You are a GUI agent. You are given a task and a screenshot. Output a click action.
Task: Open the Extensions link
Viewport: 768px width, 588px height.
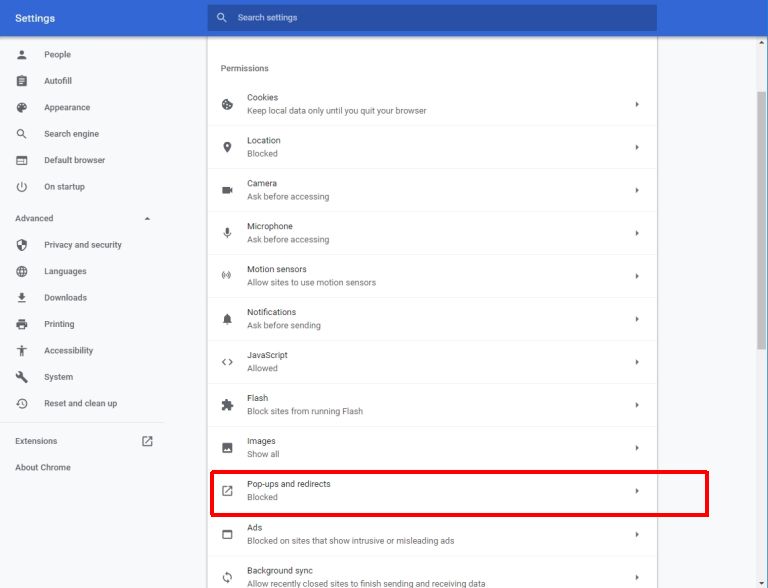pyautogui.click(x=36, y=441)
